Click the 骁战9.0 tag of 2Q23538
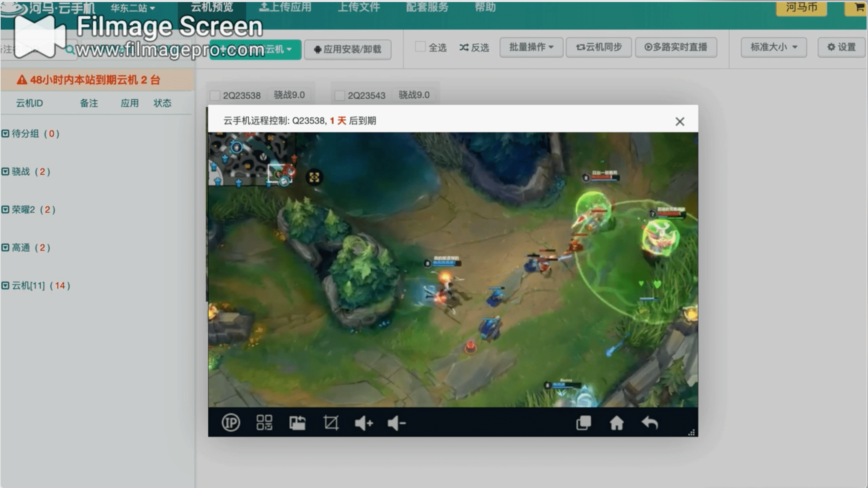The image size is (868, 488). point(289,95)
